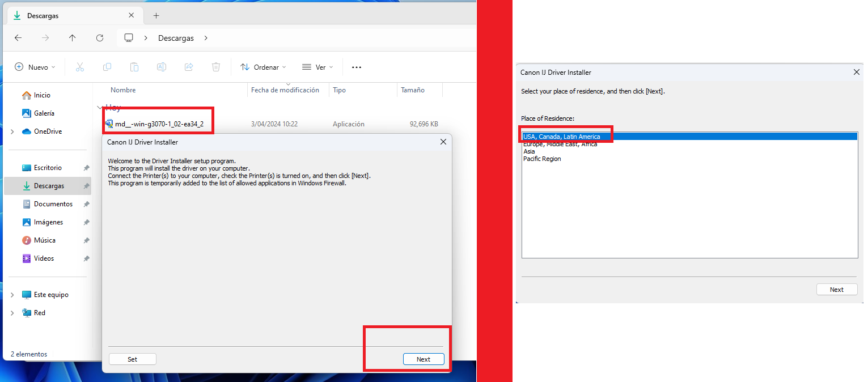The height and width of the screenshot is (382, 868).
Task: Select Europe, Middle East, Africa residence
Action: 560,144
